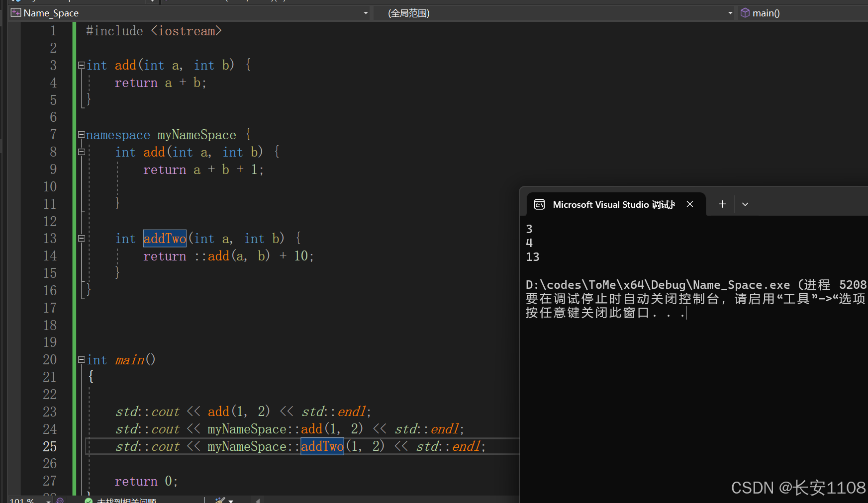Click 'return 0;' on line 27
The height and width of the screenshot is (503, 868).
tap(146, 481)
